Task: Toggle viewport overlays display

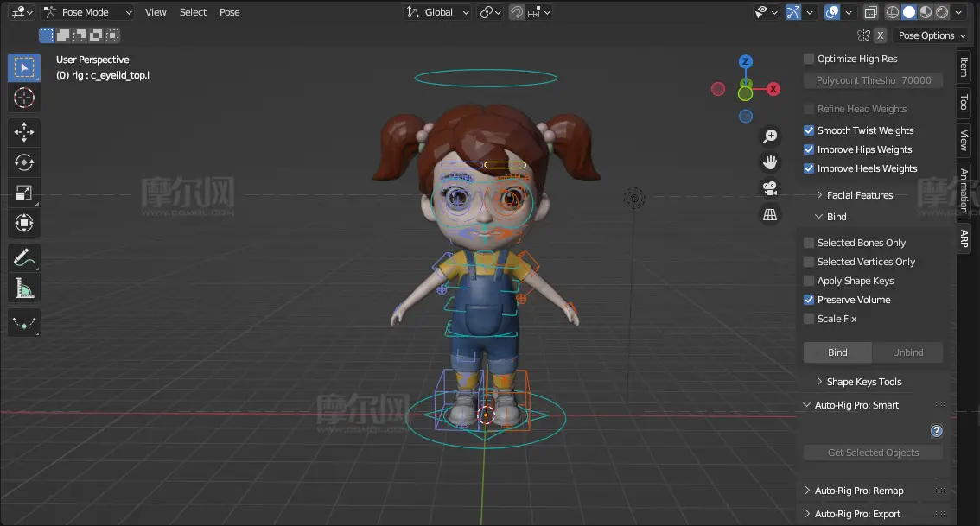Action: [x=832, y=12]
